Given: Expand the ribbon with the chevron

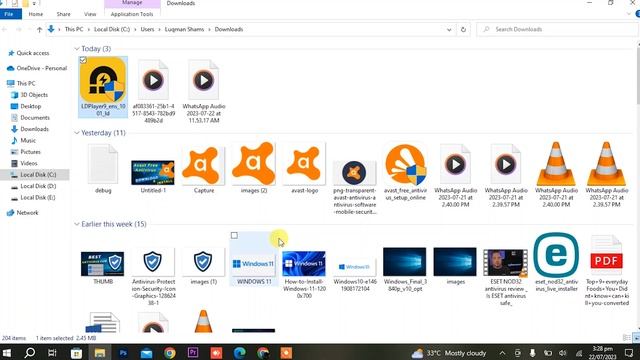Looking at the screenshot, I should 629,14.
